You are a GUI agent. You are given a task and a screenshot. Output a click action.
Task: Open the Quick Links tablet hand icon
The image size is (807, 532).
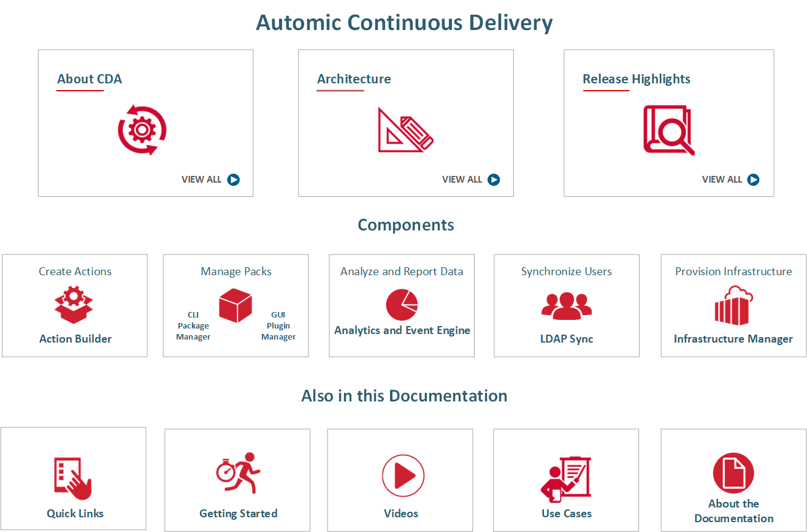(x=72, y=479)
